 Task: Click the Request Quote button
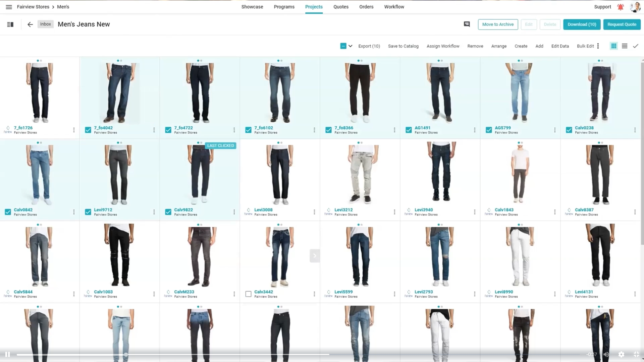tap(622, 24)
